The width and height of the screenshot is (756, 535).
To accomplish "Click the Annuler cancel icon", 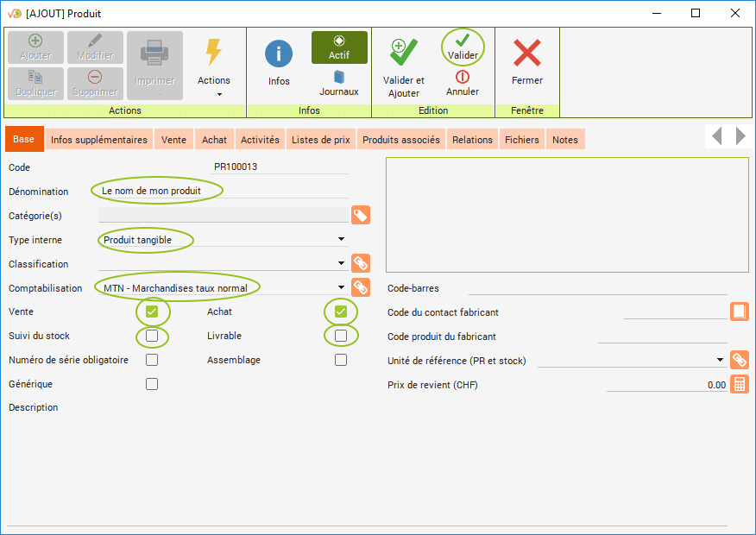I will tap(463, 77).
